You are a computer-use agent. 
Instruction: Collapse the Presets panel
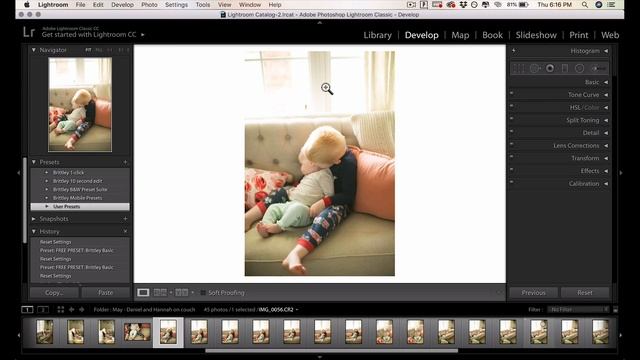[34, 162]
